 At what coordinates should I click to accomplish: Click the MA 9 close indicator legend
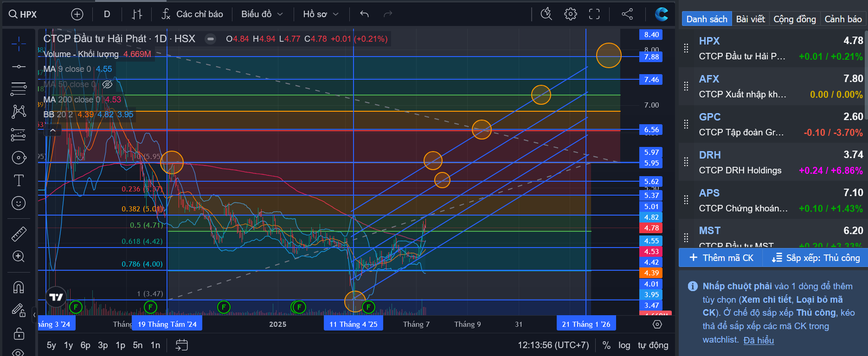[x=67, y=69]
